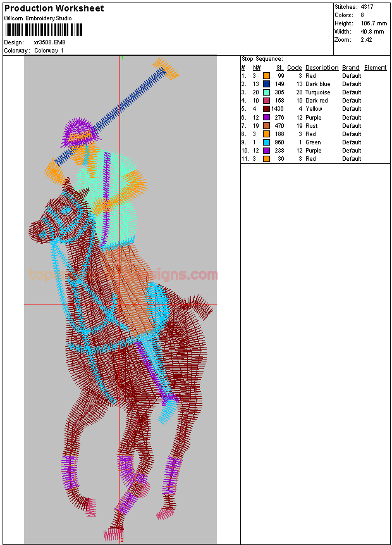Click the stitch count 276 in row 6
392x545 pixels.
pos(279,118)
